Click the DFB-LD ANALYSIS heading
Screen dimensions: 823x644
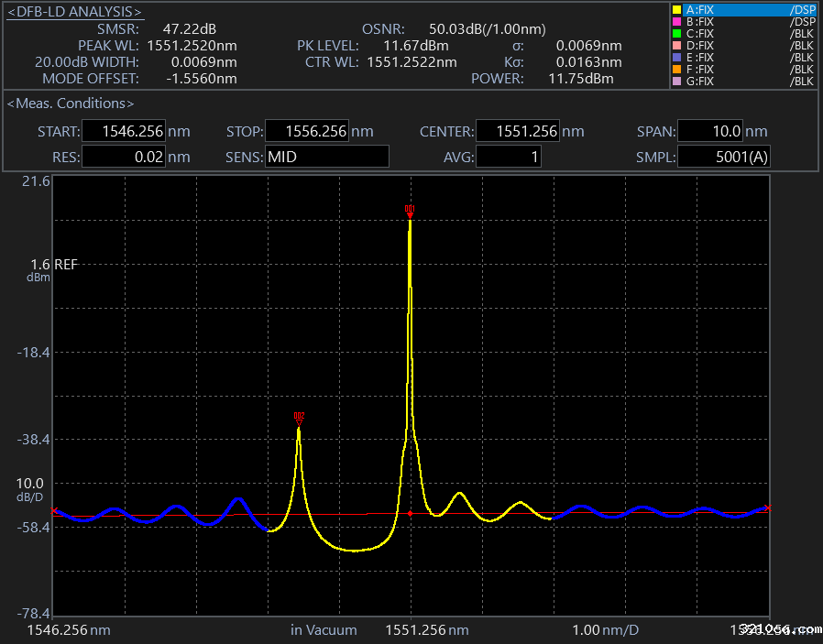pyautogui.click(x=74, y=12)
